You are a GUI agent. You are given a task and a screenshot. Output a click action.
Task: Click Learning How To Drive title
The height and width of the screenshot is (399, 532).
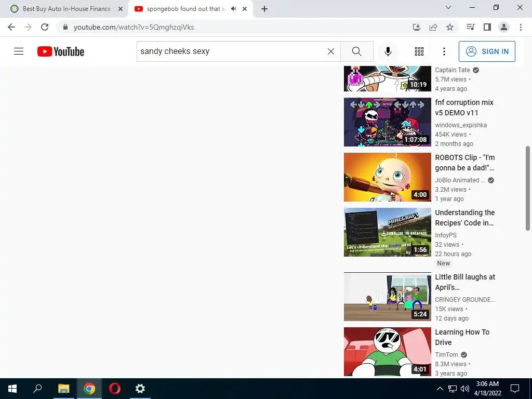(x=462, y=337)
